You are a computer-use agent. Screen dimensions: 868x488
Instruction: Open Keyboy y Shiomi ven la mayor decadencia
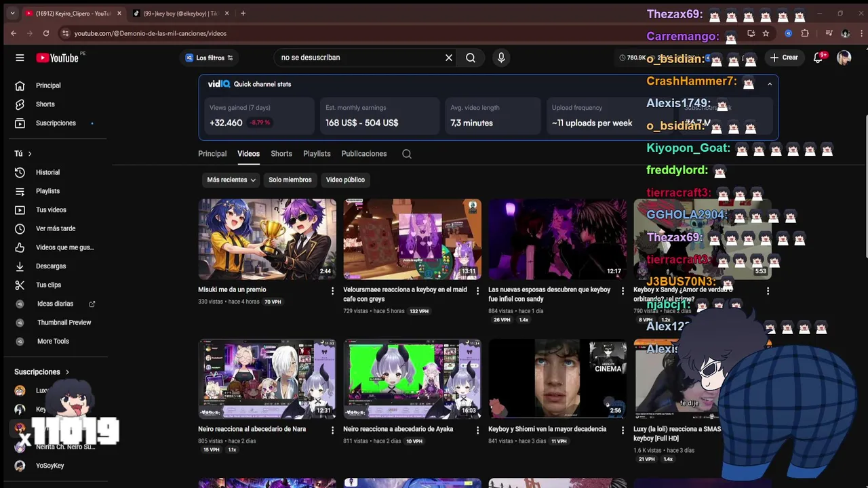tap(547, 429)
